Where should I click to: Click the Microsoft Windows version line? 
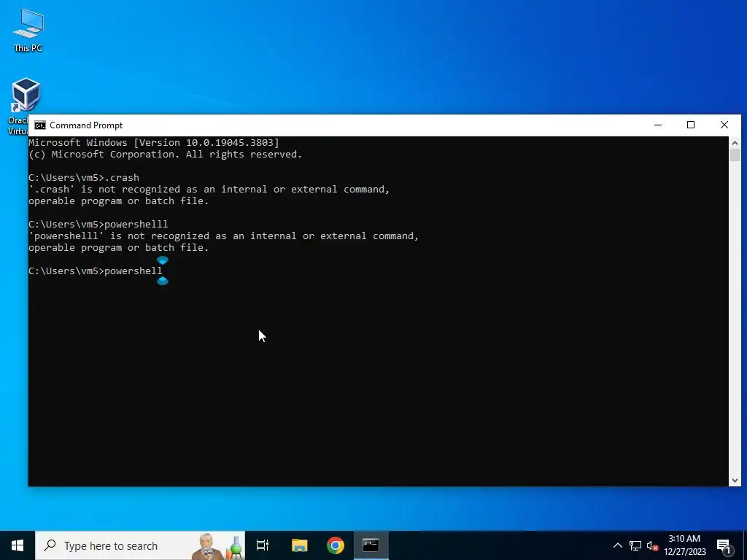154,142
